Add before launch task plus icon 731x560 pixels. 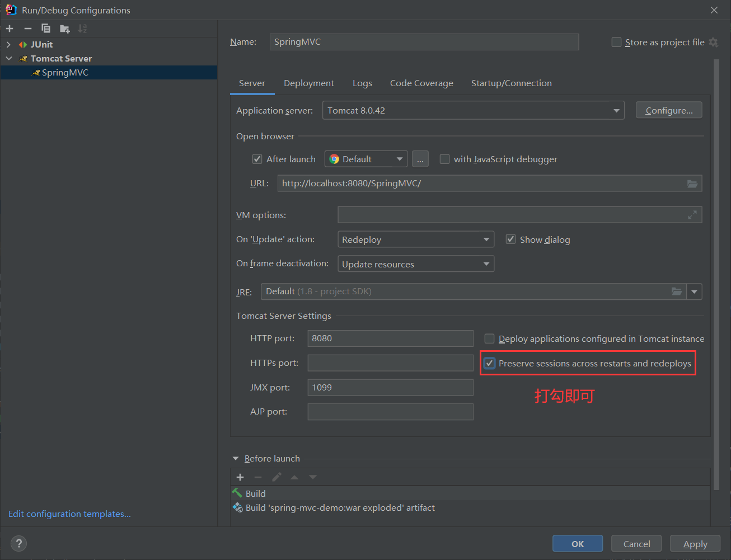tap(240, 477)
